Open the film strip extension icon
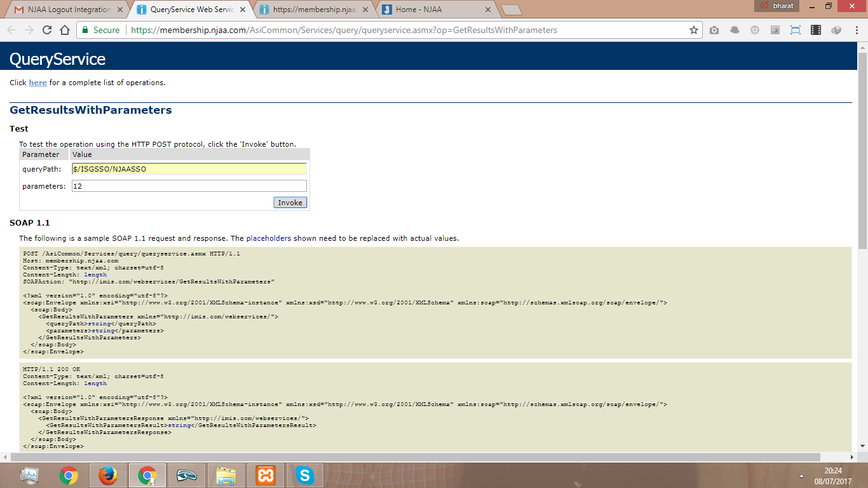Image resolution: width=868 pixels, height=488 pixels. pos(816,30)
